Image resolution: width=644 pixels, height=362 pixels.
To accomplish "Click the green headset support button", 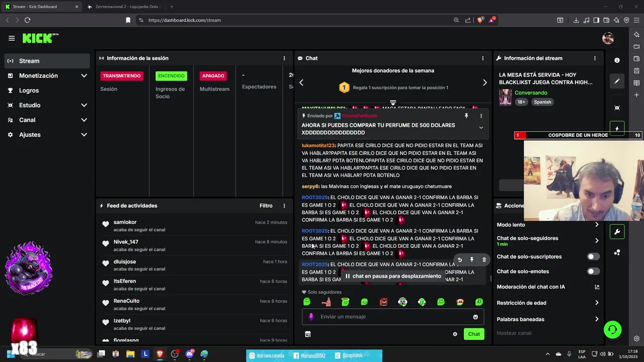I will (612, 329).
